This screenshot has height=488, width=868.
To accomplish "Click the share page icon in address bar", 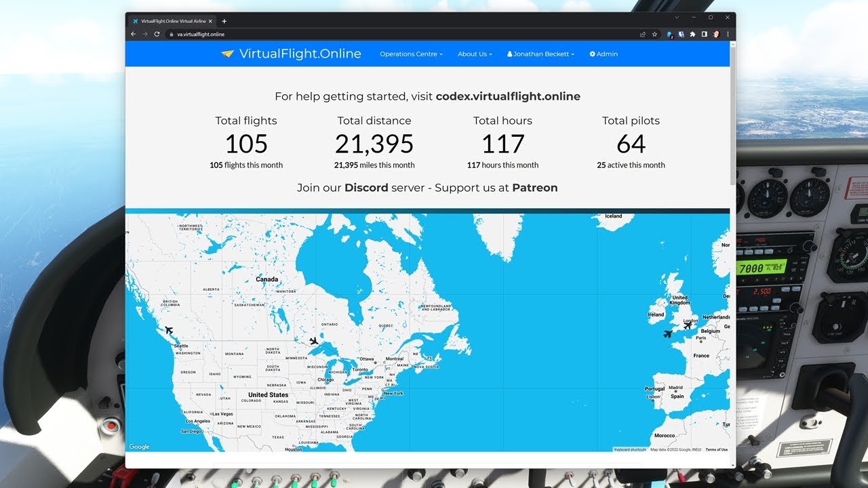I will (643, 34).
